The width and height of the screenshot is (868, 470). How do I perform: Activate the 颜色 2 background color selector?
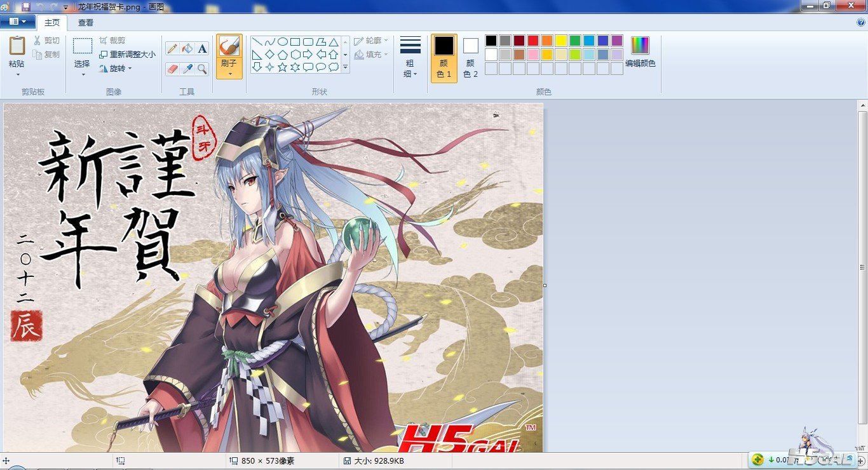pyautogui.click(x=470, y=57)
